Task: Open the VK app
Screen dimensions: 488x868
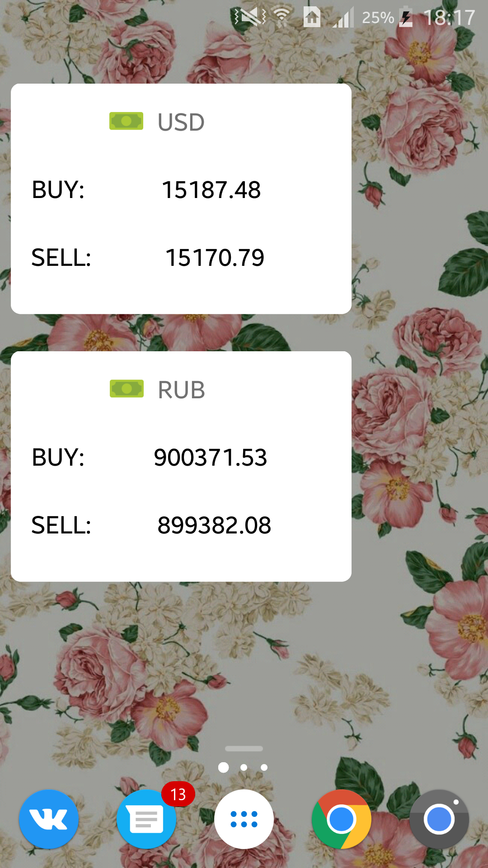Action: (x=49, y=819)
